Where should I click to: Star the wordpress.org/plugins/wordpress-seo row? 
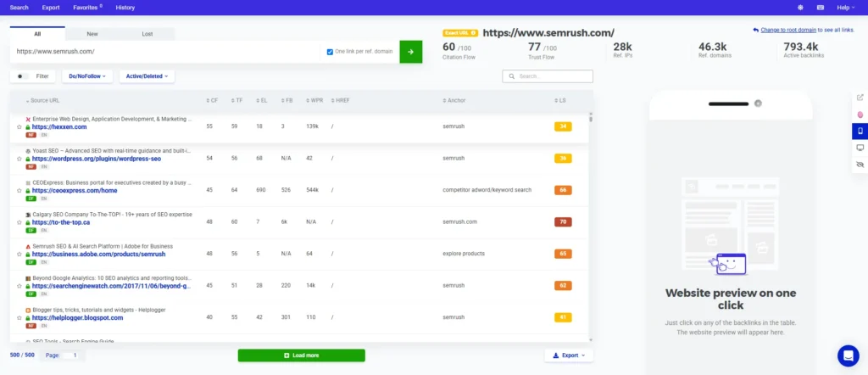point(19,159)
